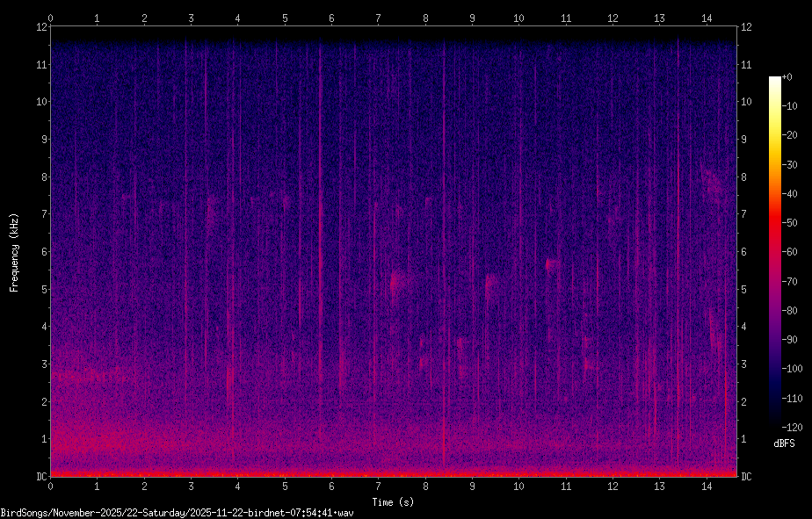Click the "Frequency (kHz)" vertical axis label
The image size is (812, 519).
(14, 252)
